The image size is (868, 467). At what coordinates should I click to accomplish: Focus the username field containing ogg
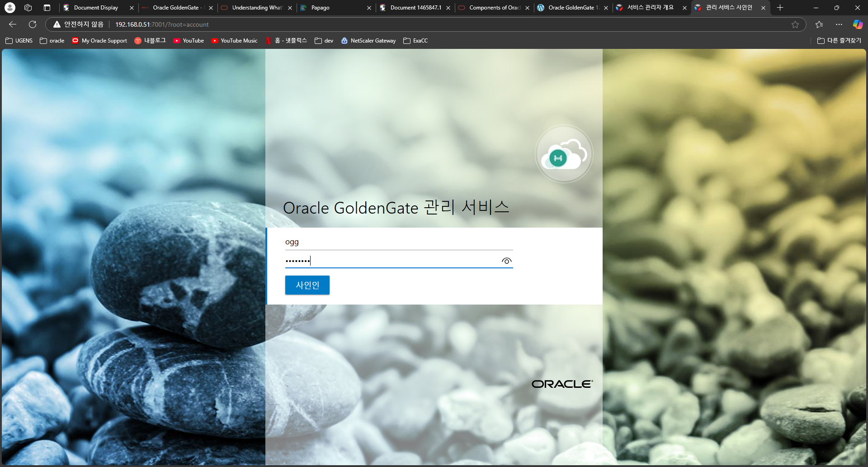point(399,242)
